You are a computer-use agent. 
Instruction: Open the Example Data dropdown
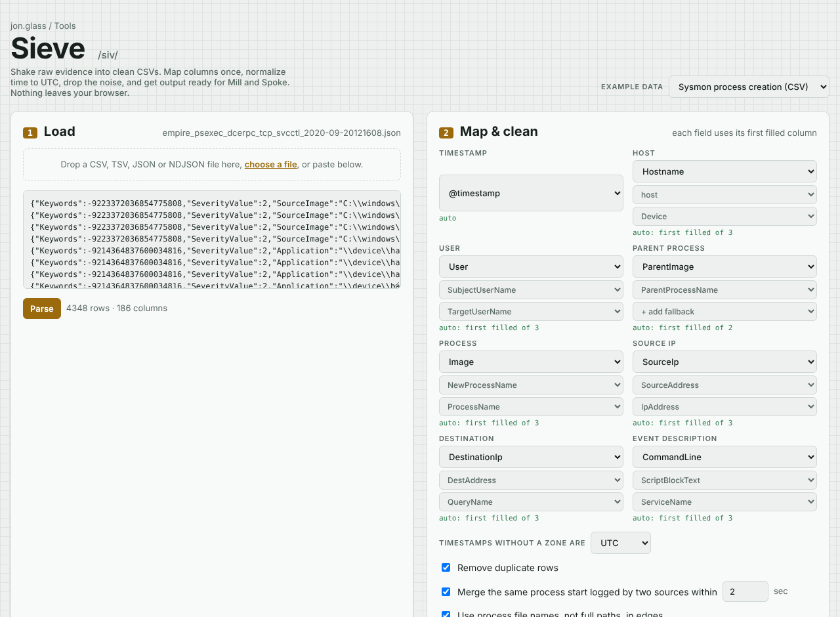[x=749, y=87]
